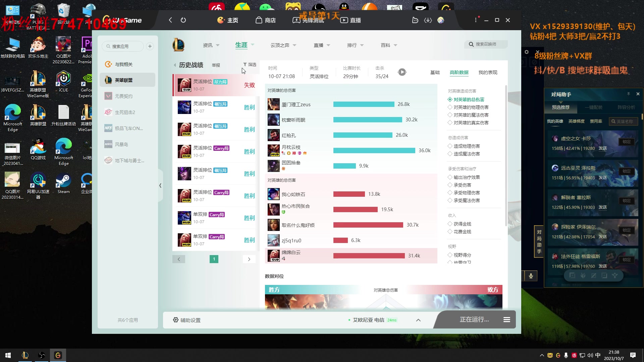Refresh the WeGame page

pos(183,20)
